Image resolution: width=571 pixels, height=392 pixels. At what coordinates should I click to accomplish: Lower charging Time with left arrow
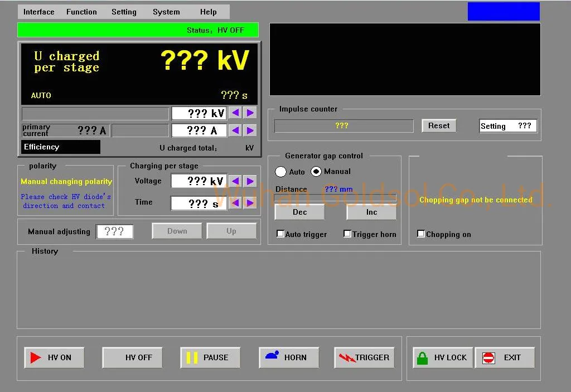pyautogui.click(x=236, y=203)
